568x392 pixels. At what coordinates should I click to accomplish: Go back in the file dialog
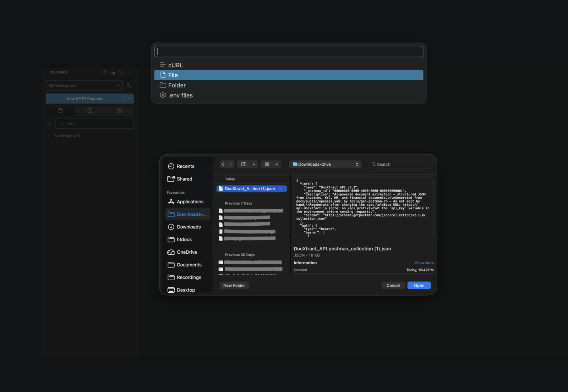223,164
